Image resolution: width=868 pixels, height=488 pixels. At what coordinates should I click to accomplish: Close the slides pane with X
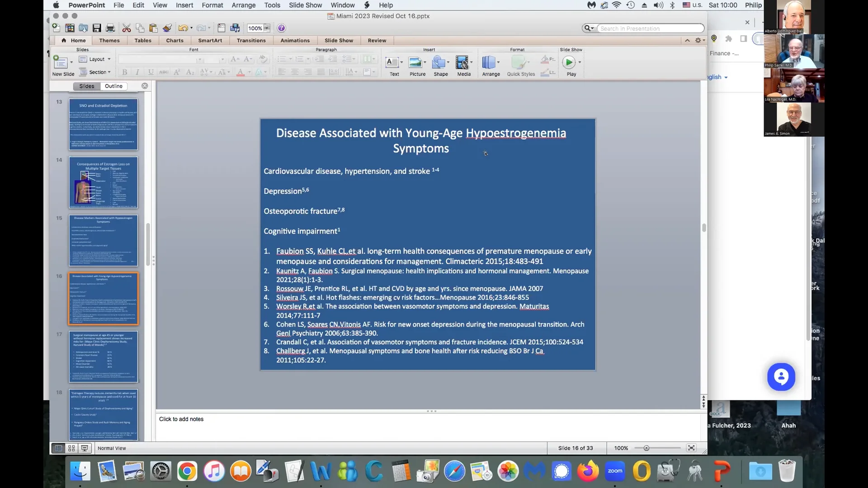(x=145, y=86)
